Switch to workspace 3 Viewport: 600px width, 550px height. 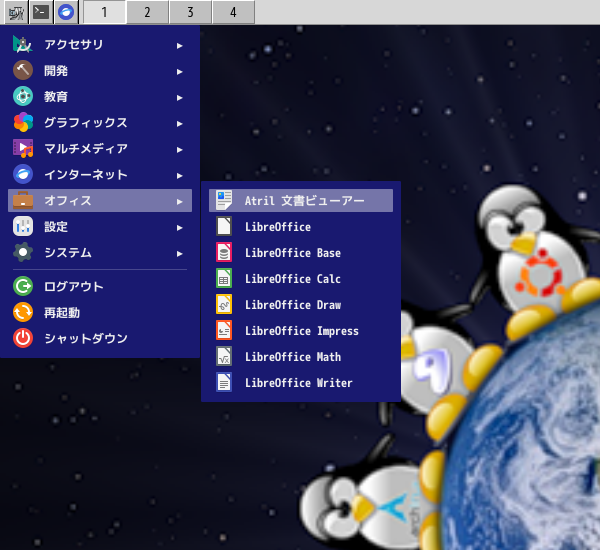(x=190, y=12)
